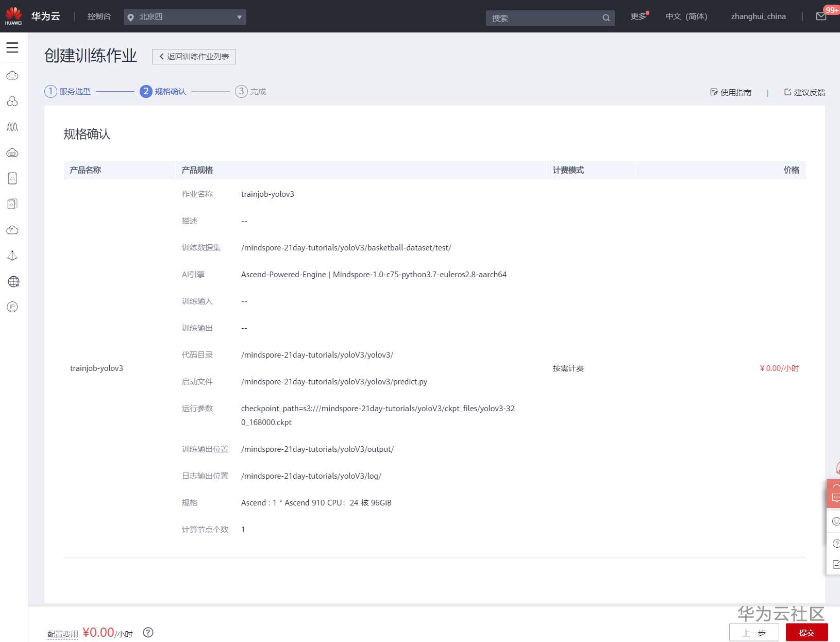Viewport: 840px width, 642px height.
Task: Open the waveform-shaped sidebar icon
Action: point(12,127)
